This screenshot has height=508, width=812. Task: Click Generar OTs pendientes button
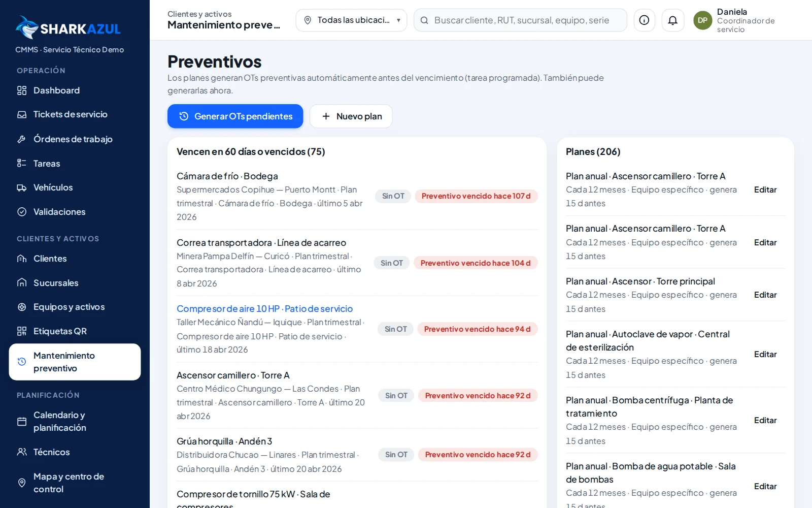(x=235, y=116)
